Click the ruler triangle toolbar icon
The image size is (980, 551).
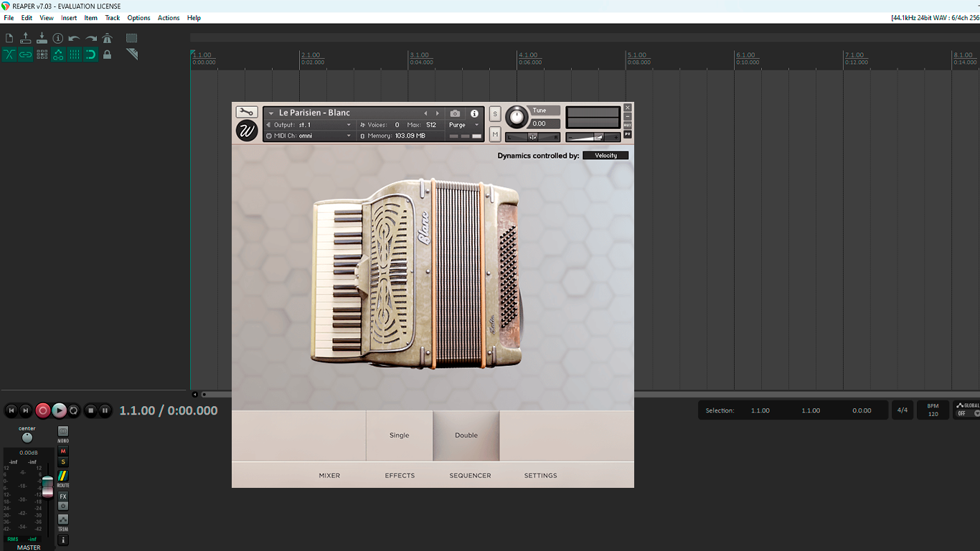tap(132, 55)
